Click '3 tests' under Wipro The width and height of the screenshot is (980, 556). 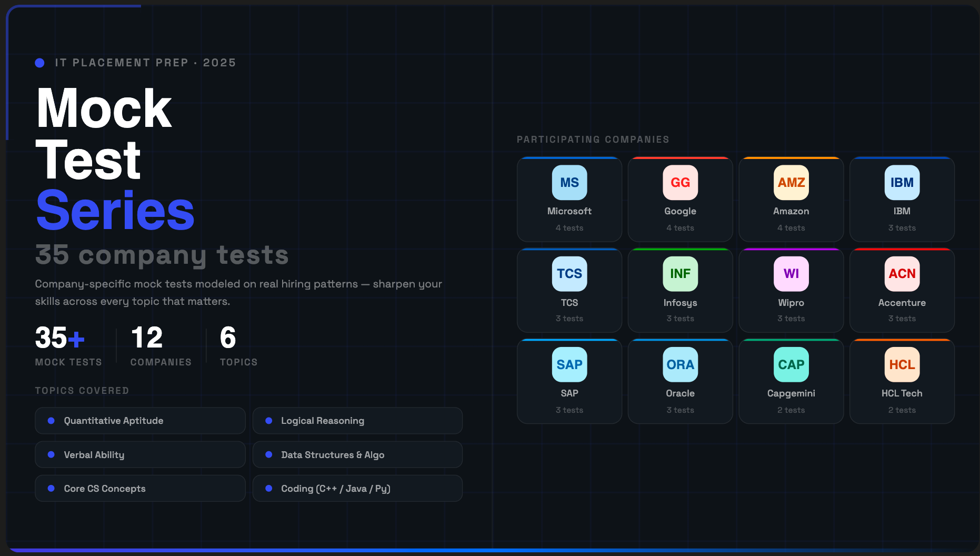(x=791, y=319)
